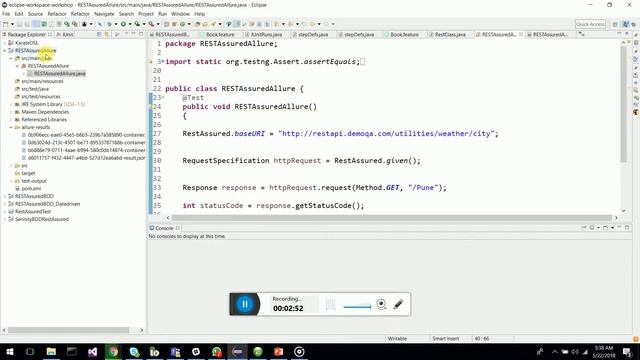
Task: Select pom.xml in Package Explorer
Action: click(x=31, y=189)
